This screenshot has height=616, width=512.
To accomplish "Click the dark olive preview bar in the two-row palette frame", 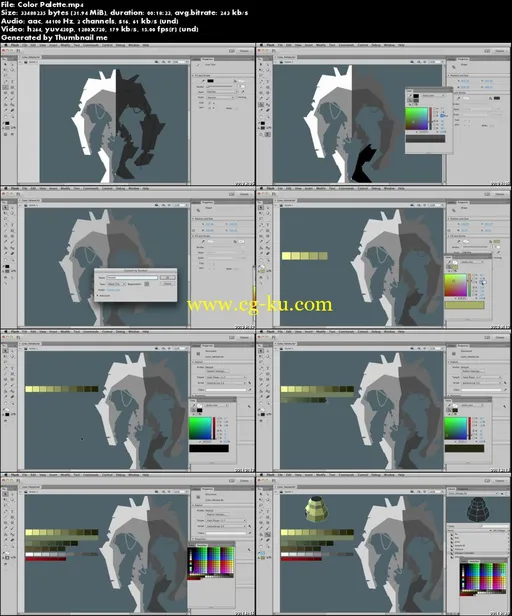I will (464, 448).
